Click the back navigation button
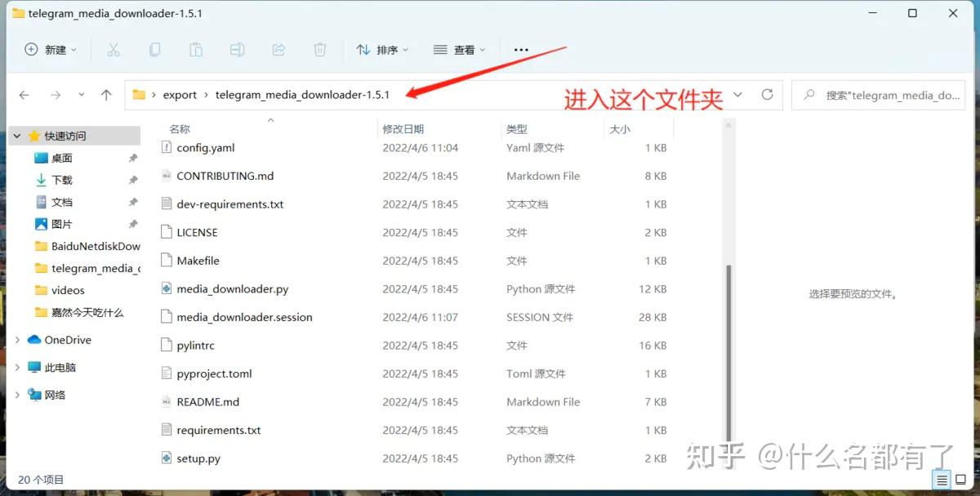The height and width of the screenshot is (496, 980). [x=24, y=94]
